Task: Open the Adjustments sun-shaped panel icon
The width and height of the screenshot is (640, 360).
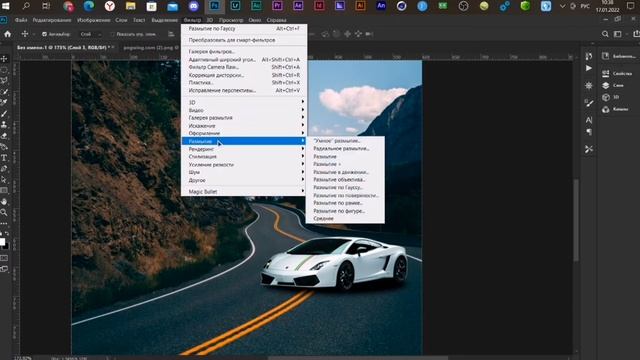Action: (589, 86)
